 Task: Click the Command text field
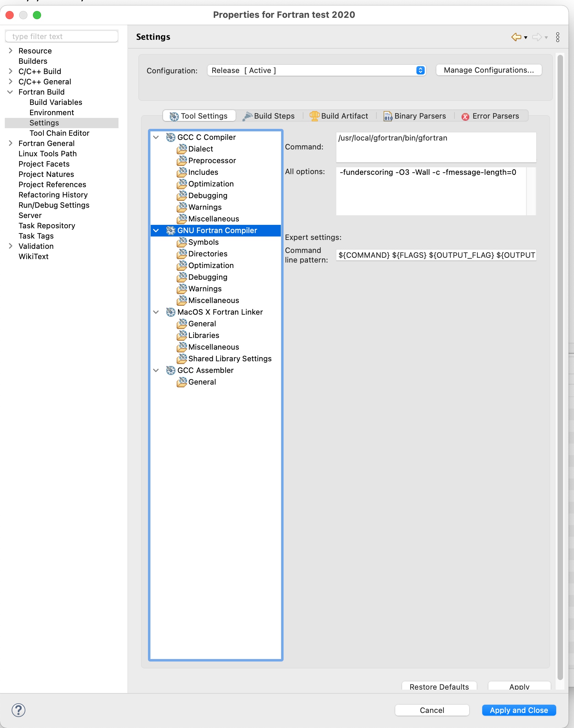[436, 147]
